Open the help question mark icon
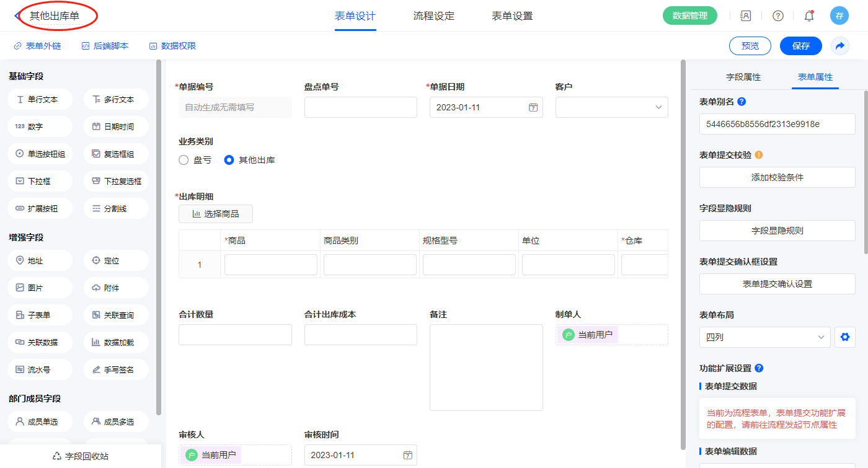868x468 pixels. coord(777,16)
